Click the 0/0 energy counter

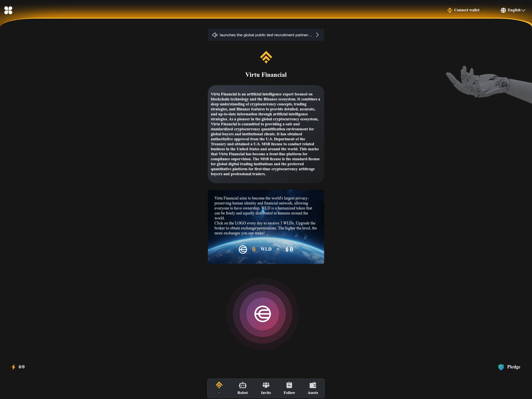pyautogui.click(x=22, y=367)
